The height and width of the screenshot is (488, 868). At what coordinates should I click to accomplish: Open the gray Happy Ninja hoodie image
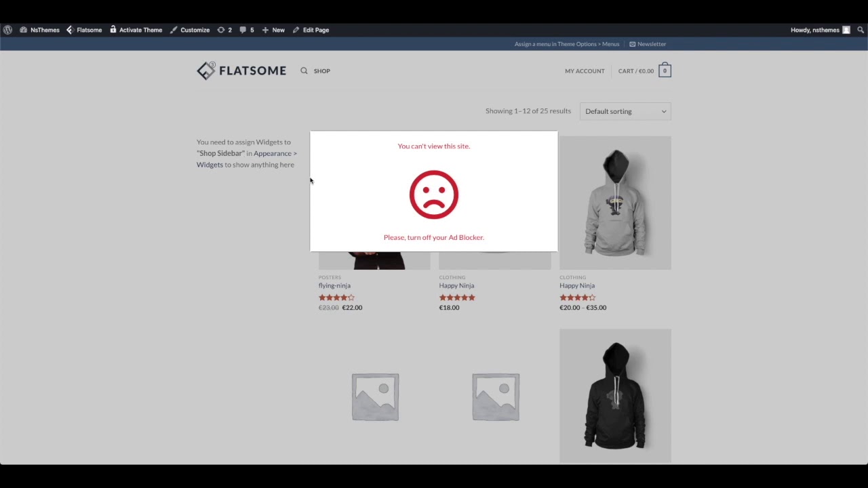click(615, 203)
